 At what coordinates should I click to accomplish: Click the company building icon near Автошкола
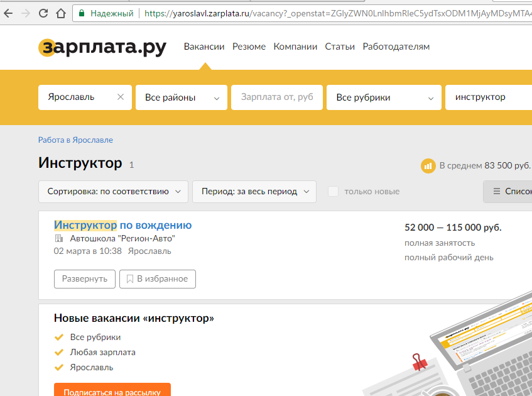click(59, 239)
